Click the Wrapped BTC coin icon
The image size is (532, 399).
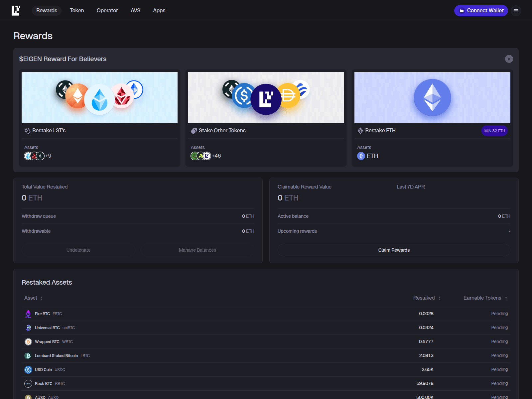click(x=28, y=342)
